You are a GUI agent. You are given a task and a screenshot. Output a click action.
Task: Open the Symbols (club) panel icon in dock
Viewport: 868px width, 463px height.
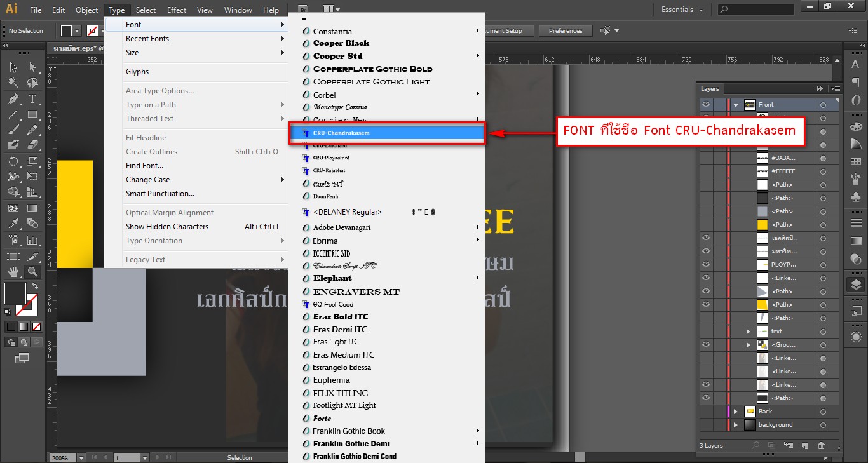click(856, 197)
